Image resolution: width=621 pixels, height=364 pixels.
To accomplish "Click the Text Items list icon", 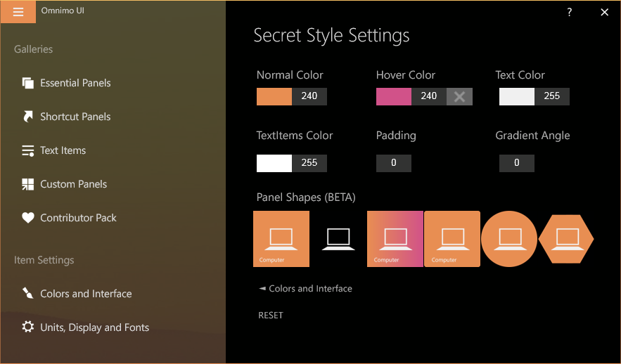I will coord(27,150).
